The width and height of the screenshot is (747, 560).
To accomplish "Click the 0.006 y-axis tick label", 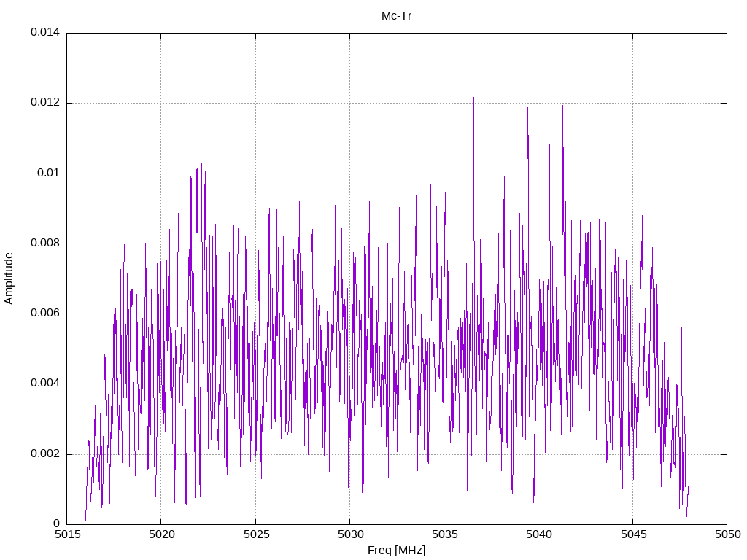I will tap(45, 313).
